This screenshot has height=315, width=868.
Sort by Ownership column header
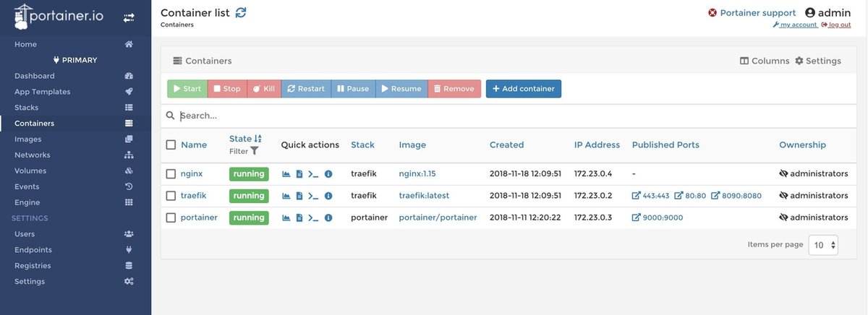pos(802,144)
